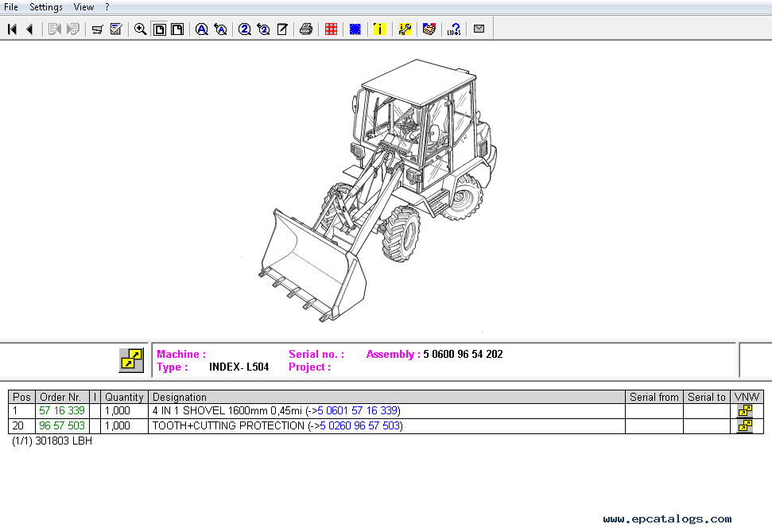Click the Quantity column header

click(124, 397)
